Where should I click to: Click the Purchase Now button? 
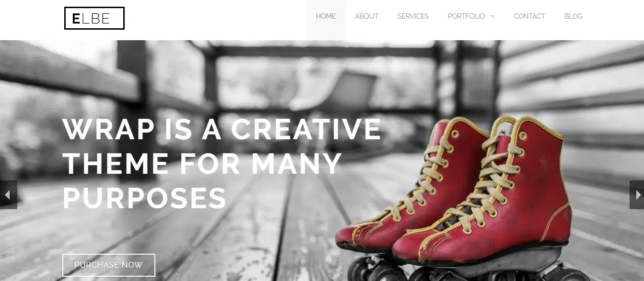pos(109,265)
